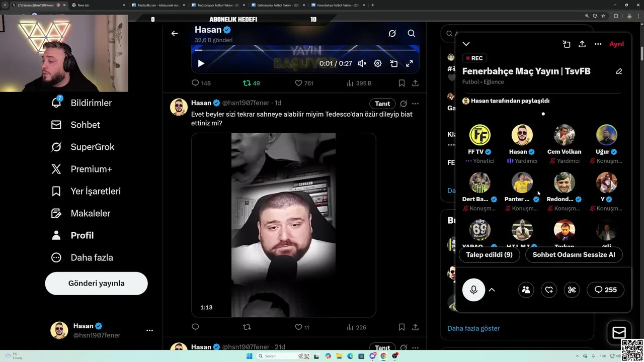Share the Fenerbahçe Maç Yayın Space
Viewport: 644px width, 362px height.
(582, 44)
